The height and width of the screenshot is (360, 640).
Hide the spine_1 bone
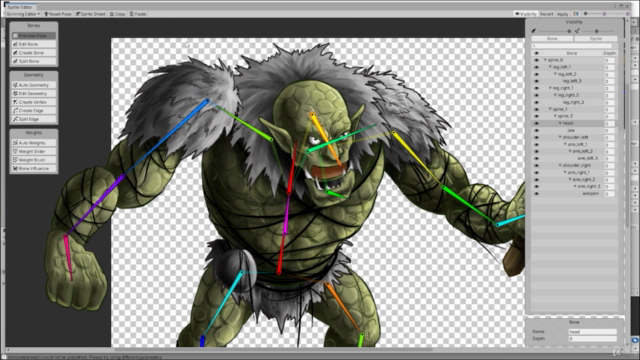[536, 109]
